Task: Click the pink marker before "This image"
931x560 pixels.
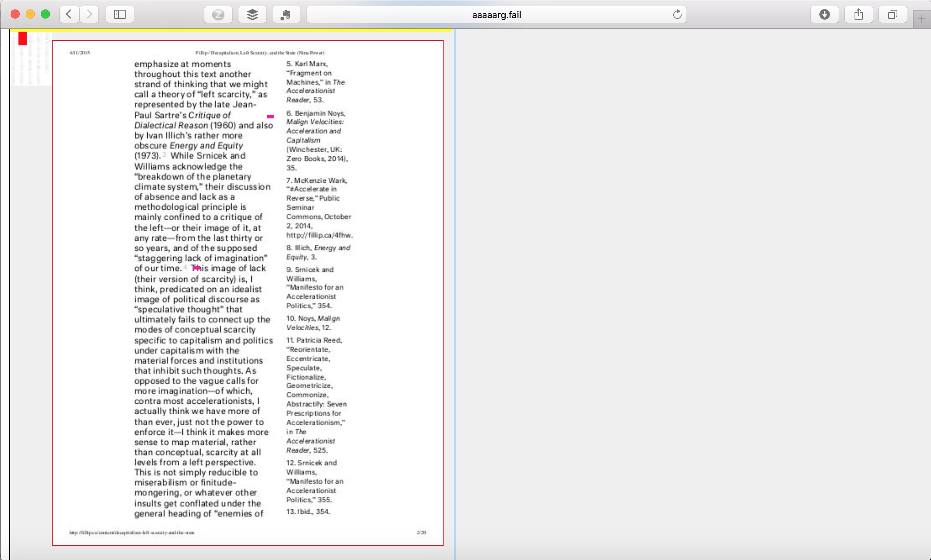Action: [x=196, y=268]
